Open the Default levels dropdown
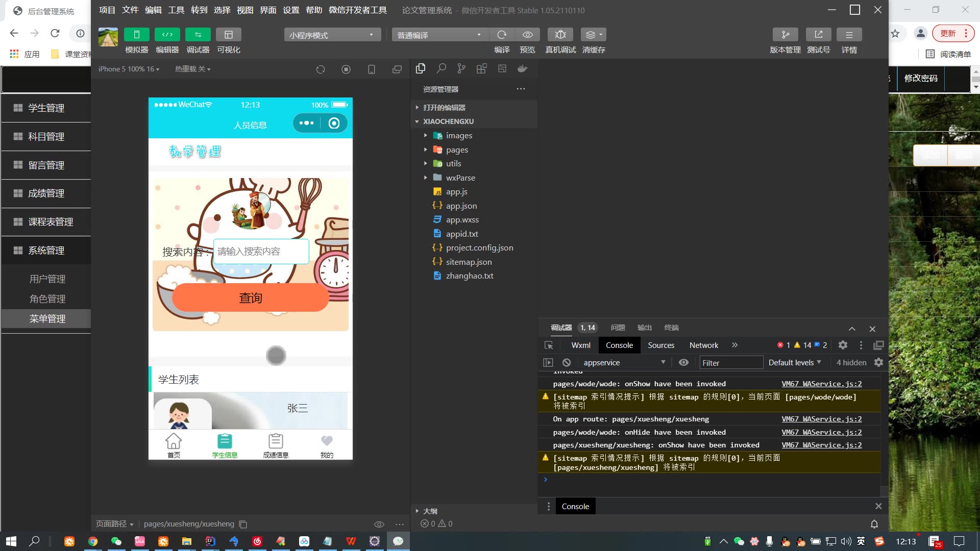Screen dimensions: 980x551 [x=794, y=363]
